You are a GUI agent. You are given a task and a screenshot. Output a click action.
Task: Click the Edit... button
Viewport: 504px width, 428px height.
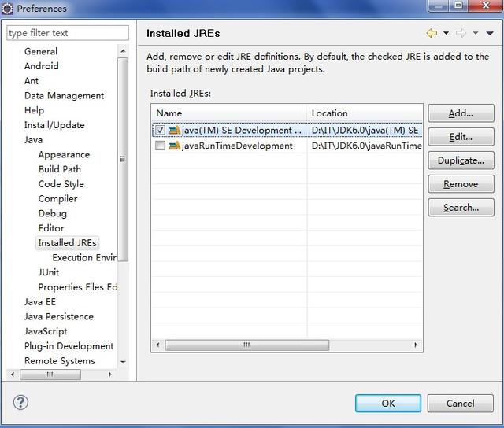pyautogui.click(x=461, y=137)
